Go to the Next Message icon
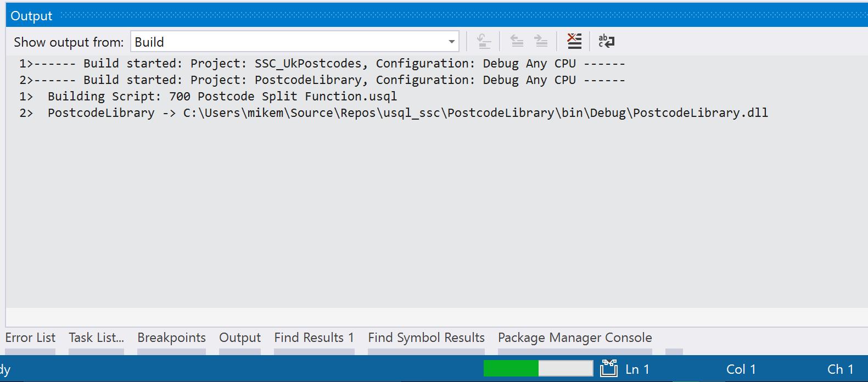The height and width of the screenshot is (382, 868). 541,41
